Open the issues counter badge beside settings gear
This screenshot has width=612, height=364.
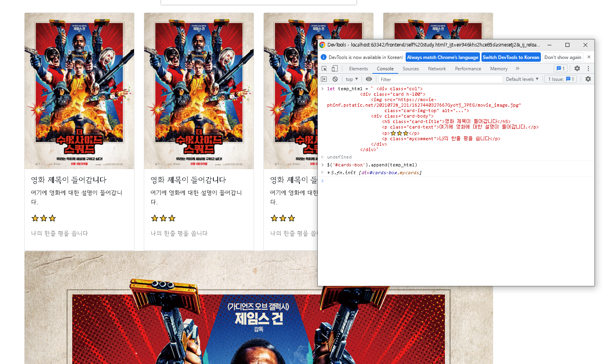[x=560, y=68]
